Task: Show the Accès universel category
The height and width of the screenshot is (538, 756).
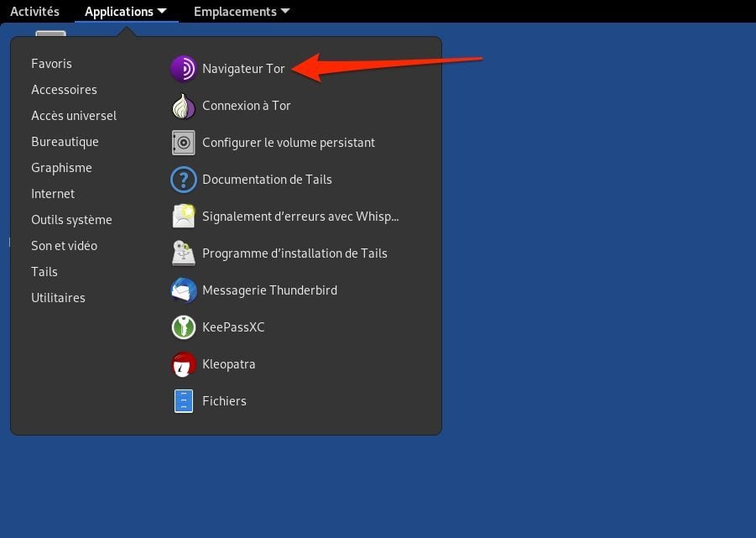Action: 74,116
